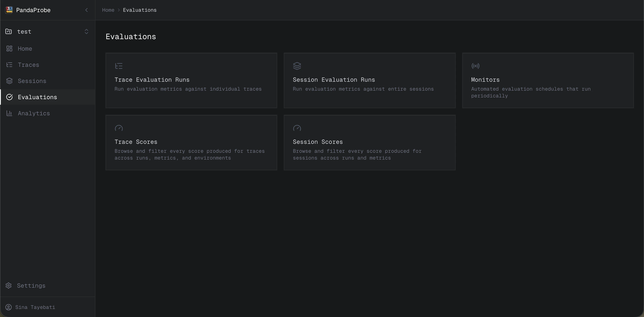Click the Analytics bar chart icon
644x317 pixels.
[x=9, y=113]
